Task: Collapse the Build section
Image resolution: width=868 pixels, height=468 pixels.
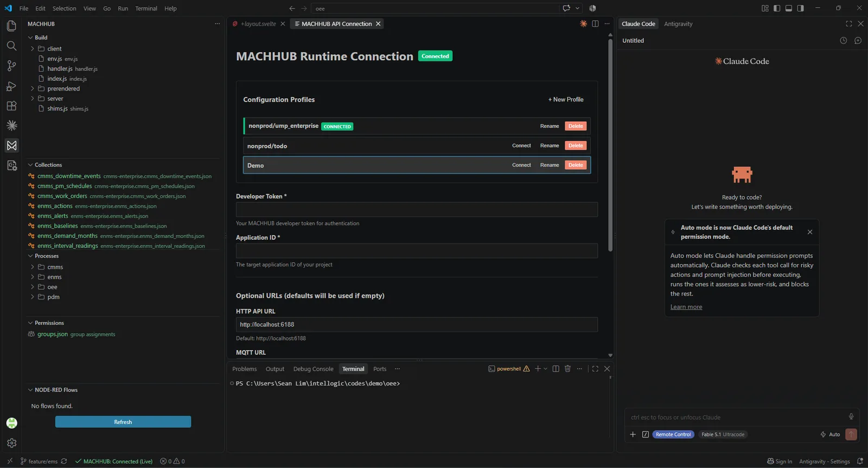Action: pos(30,37)
